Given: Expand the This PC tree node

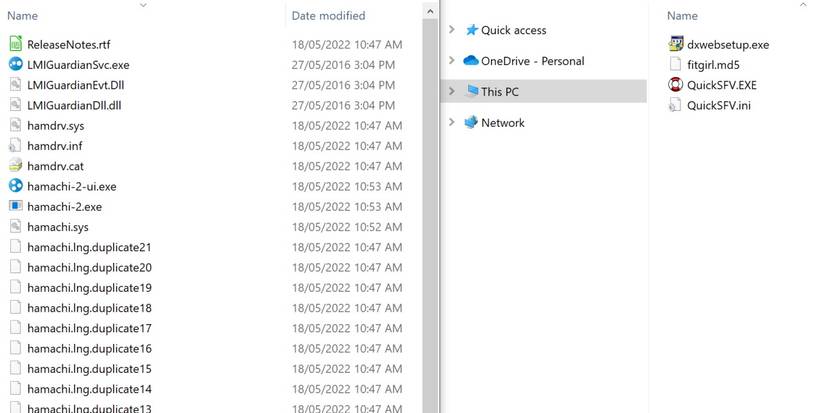Looking at the screenshot, I should click(x=453, y=92).
